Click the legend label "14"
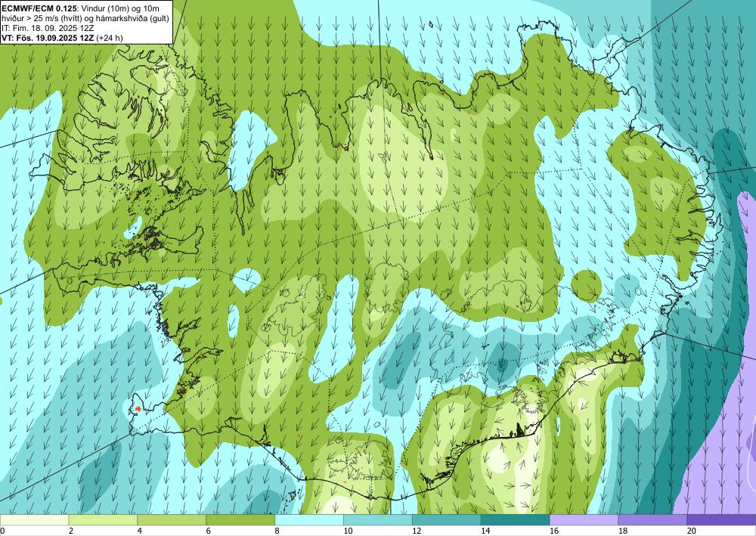Viewport: 756px width, 536px height. 485,531
